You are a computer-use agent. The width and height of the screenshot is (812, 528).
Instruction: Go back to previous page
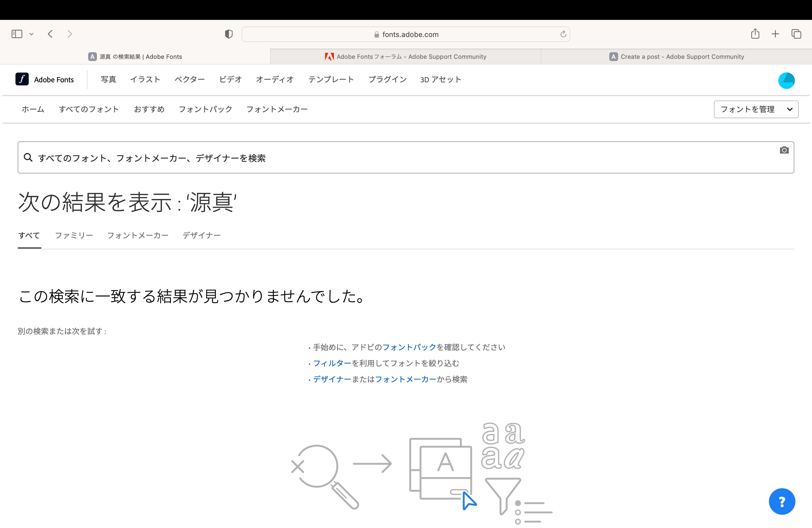point(51,34)
